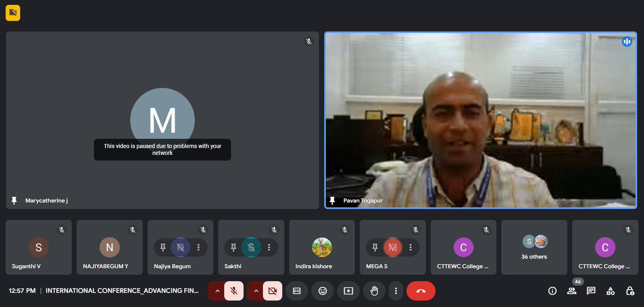Viewport: 644px width, 307px height.
Task: Click muted mic icon on rightmost CTTEWC tile
Action: pyautogui.click(x=628, y=230)
